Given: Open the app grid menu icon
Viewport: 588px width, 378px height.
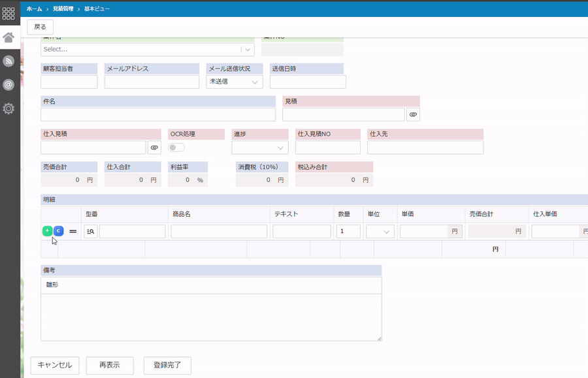Looking at the screenshot, I should [8, 14].
